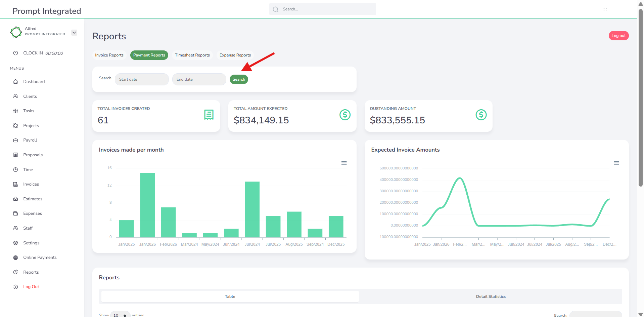Screen dimensions: 644x317
Task: Open the Estimates icon in sidebar
Action: [15, 199]
